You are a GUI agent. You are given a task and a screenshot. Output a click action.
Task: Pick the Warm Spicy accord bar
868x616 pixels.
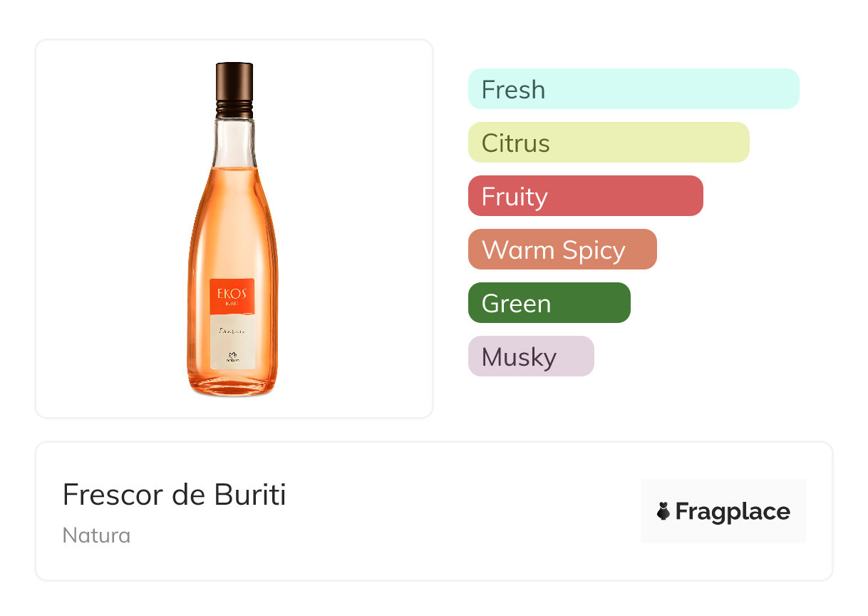coord(562,250)
